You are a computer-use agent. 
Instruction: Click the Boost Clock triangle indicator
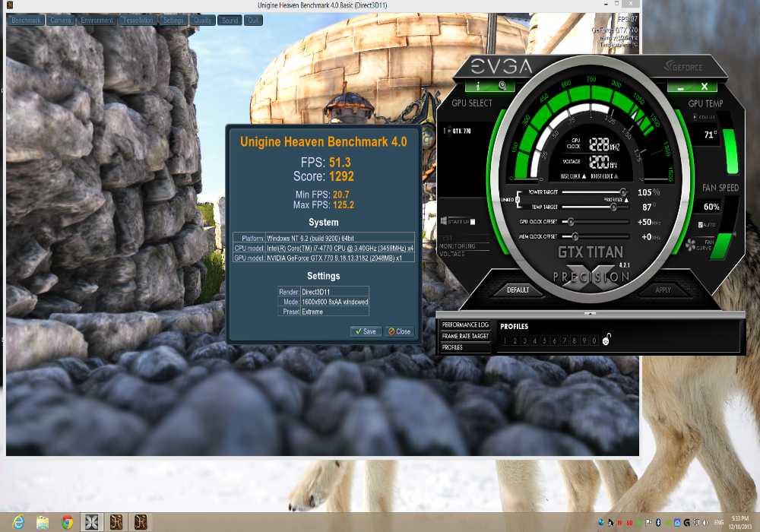(616, 176)
